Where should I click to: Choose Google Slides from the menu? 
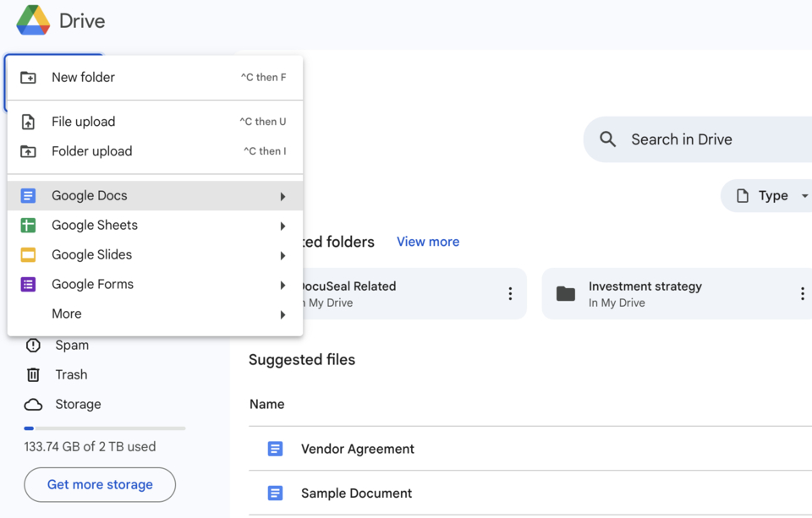[155, 255]
